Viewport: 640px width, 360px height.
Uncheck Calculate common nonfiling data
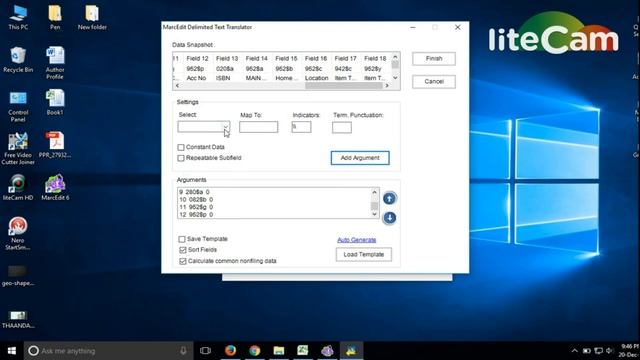pyautogui.click(x=182, y=261)
